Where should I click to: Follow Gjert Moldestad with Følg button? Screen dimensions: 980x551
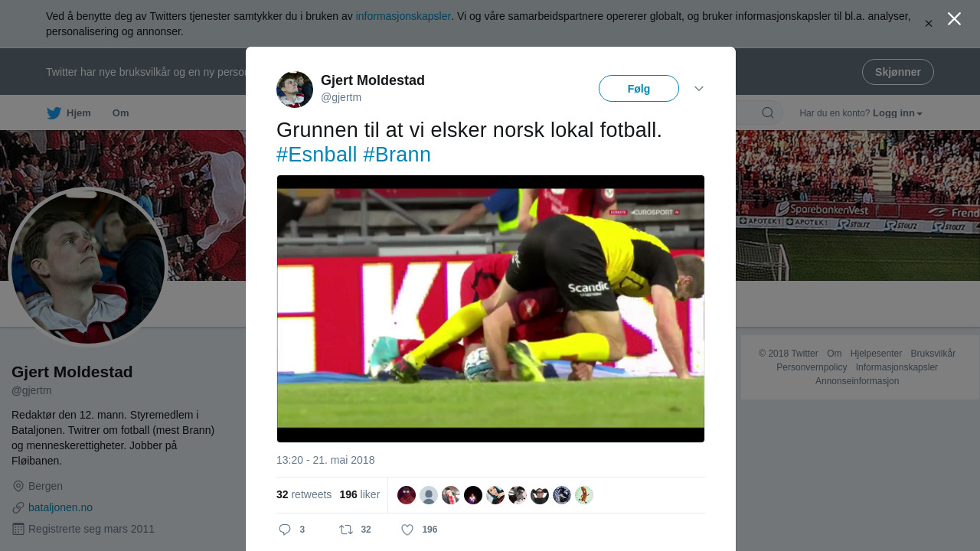pos(639,89)
